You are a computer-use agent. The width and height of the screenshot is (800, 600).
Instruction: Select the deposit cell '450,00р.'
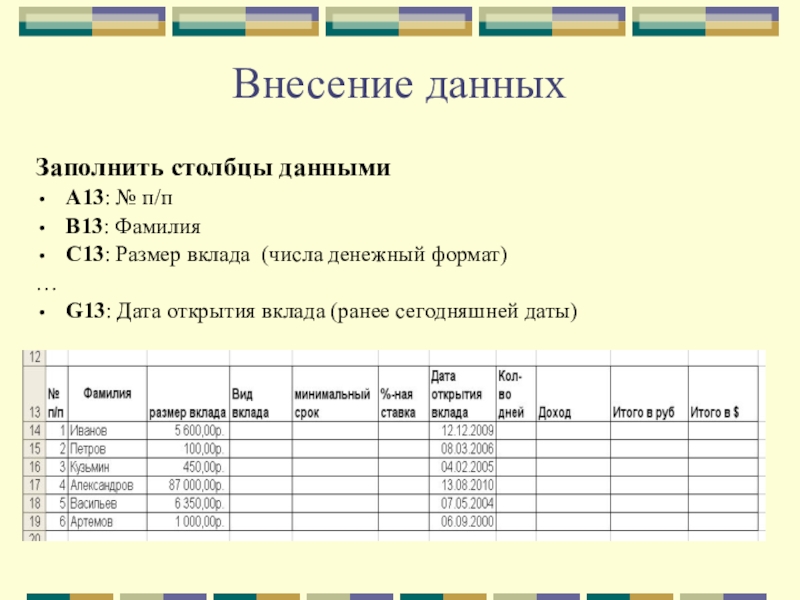[188, 467]
